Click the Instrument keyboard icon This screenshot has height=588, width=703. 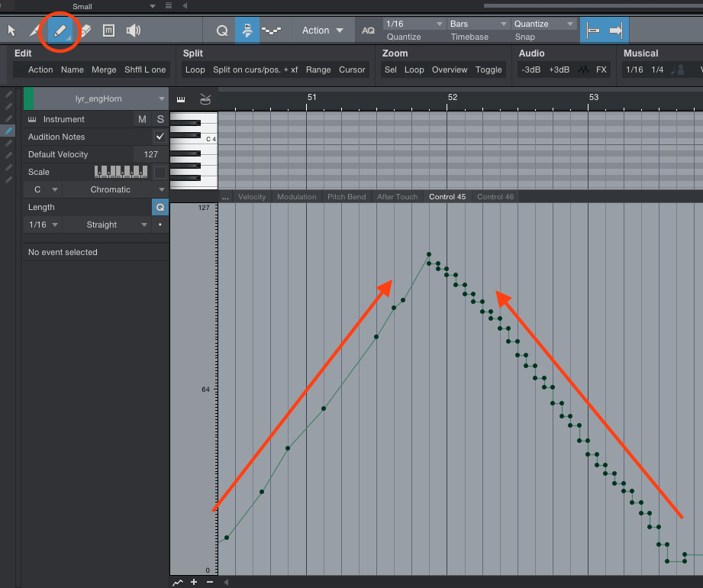point(32,119)
